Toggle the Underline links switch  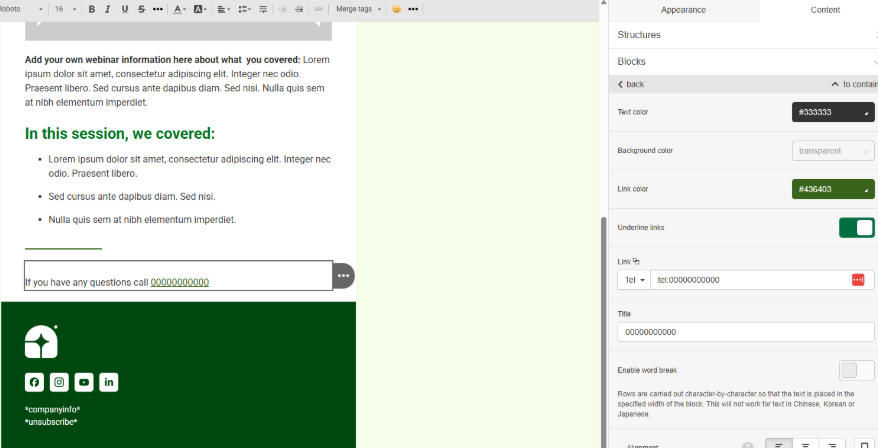point(856,228)
